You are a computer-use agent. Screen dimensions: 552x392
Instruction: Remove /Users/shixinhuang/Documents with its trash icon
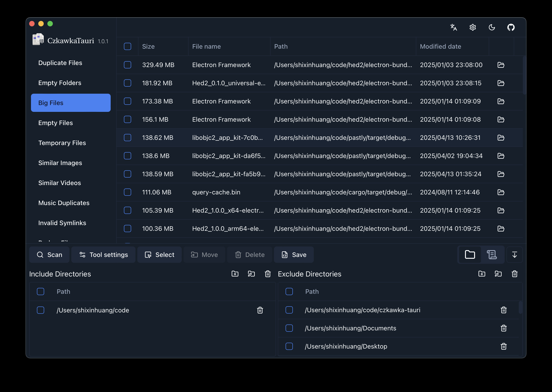pyautogui.click(x=503, y=328)
